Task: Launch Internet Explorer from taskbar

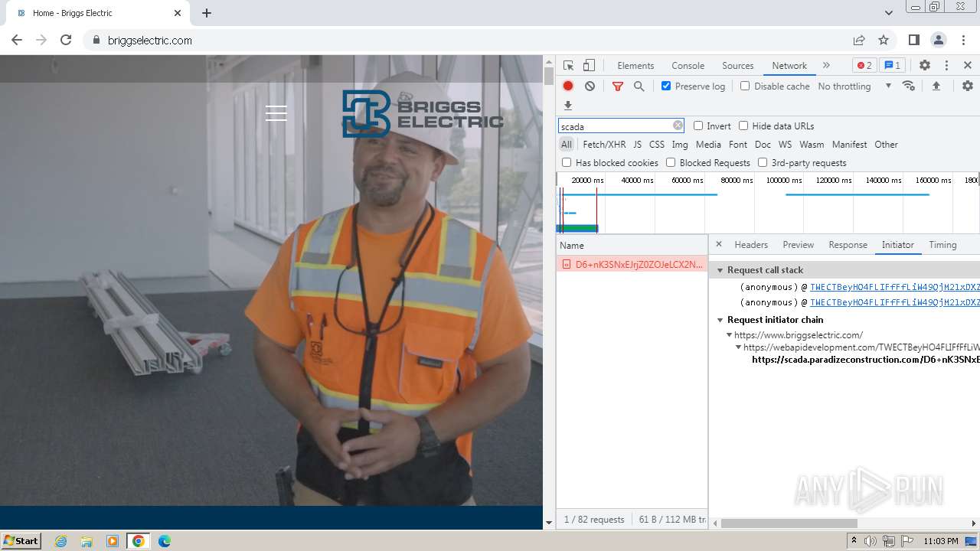Action: click(60, 541)
